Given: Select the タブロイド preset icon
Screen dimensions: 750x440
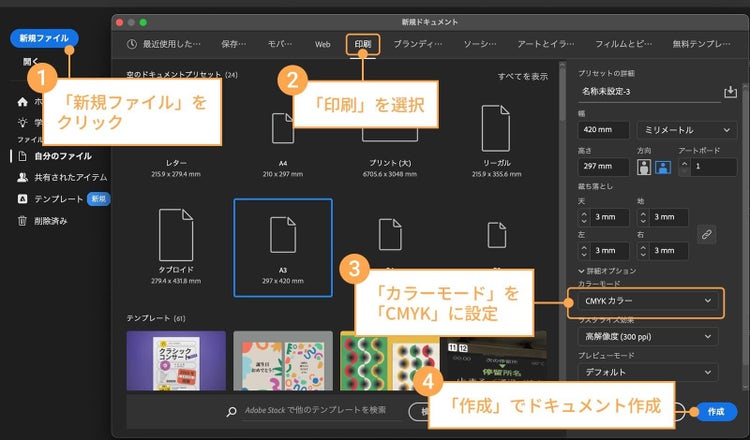Looking at the screenshot, I should pos(176,235).
